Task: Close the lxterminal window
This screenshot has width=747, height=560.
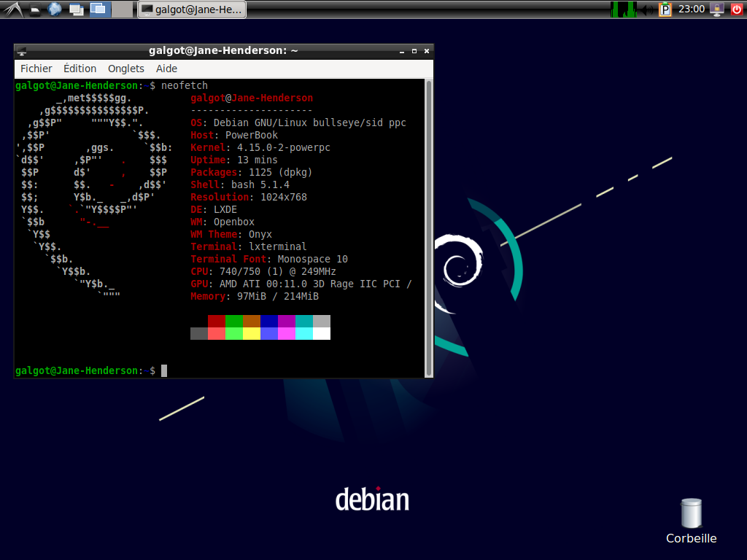Action: (x=427, y=51)
